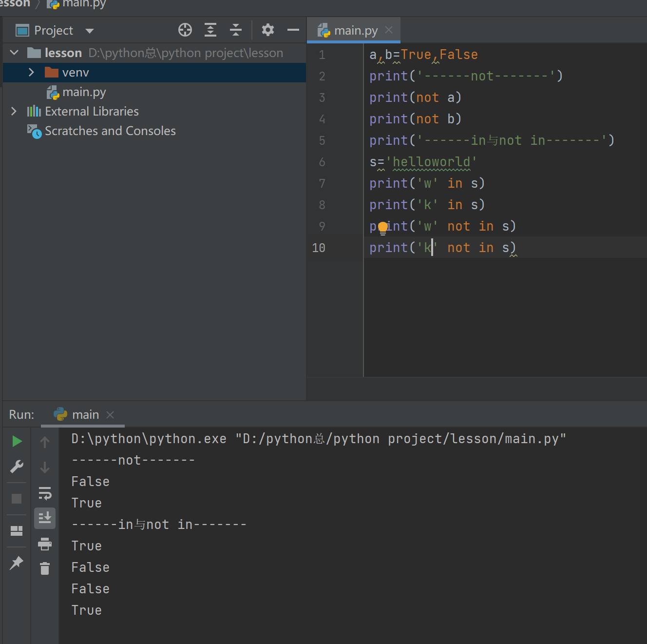
Task: Click the code line print(not b)
Action: (x=416, y=119)
